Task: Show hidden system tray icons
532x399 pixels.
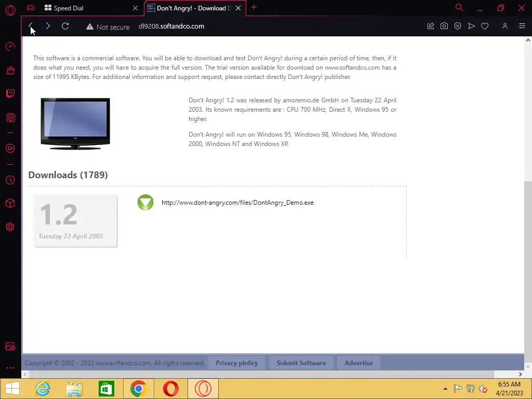Action: (445, 389)
